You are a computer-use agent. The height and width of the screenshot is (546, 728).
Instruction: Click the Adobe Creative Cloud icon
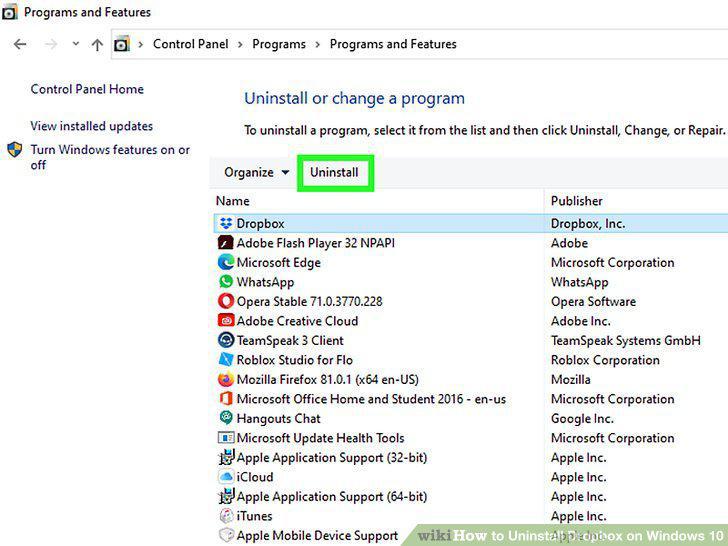pyautogui.click(x=226, y=321)
